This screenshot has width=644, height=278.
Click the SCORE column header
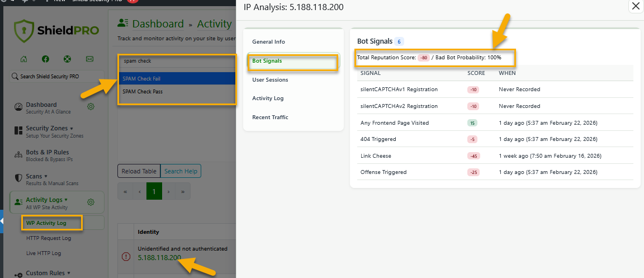pyautogui.click(x=476, y=73)
